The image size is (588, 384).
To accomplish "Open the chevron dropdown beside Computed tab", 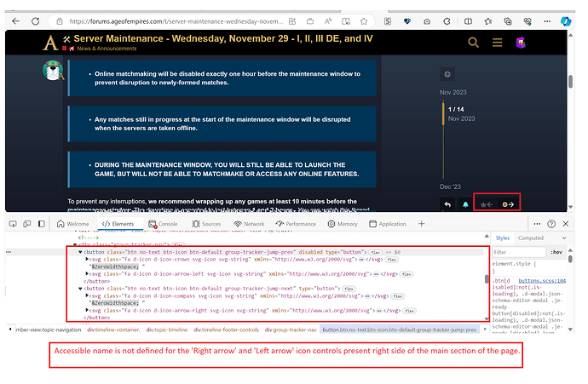I will pyautogui.click(x=564, y=238).
